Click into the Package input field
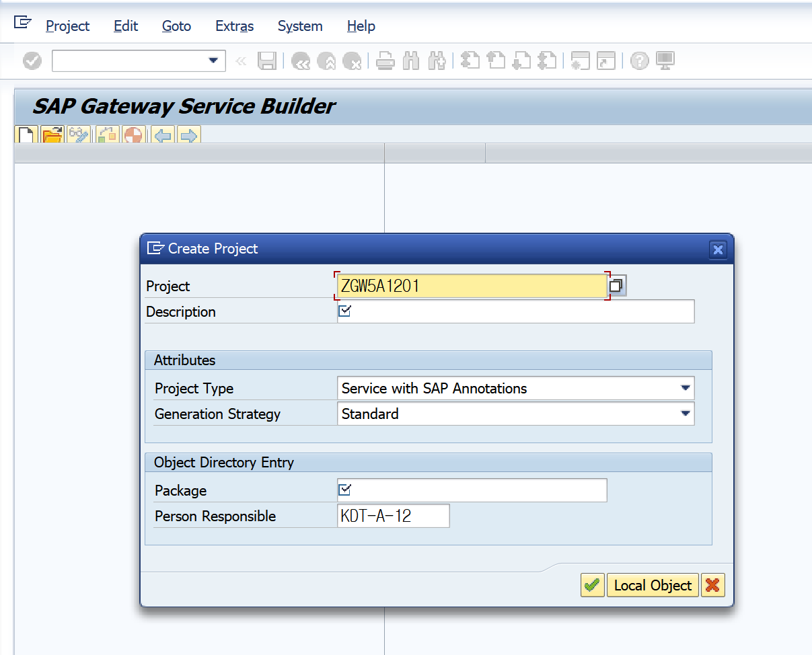This screenshot has width=812, height=655. [472, 490]
